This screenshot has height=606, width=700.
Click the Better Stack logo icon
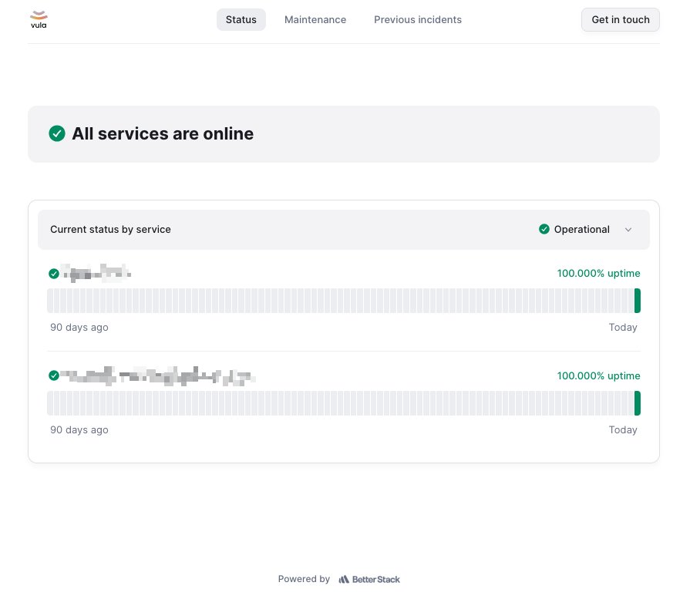point(344,579)
